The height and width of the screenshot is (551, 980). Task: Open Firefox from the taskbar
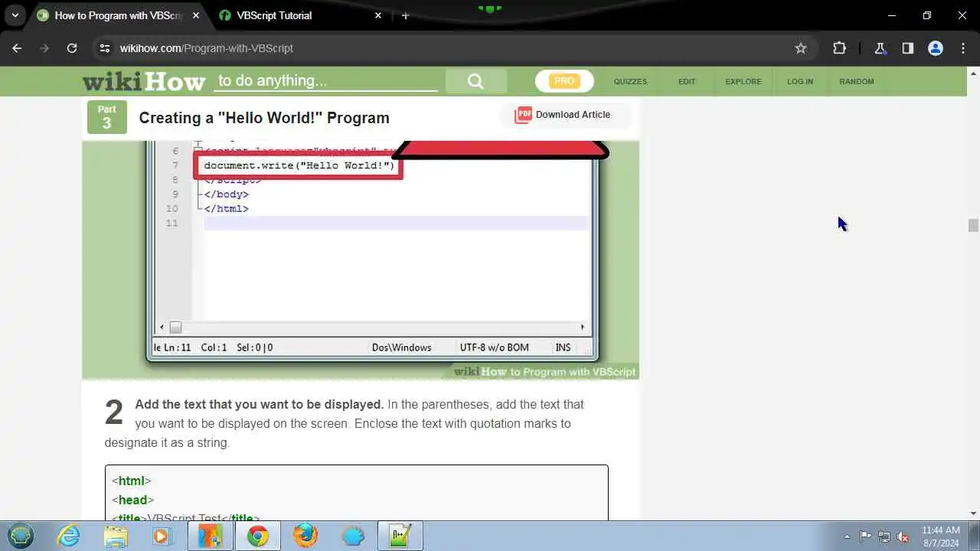[x=305, y=536]
